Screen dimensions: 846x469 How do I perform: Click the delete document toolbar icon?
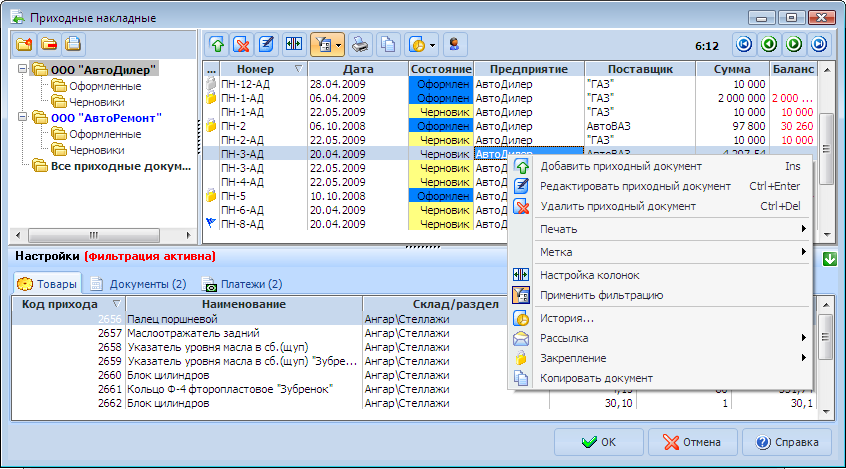[x=241, y=45]
